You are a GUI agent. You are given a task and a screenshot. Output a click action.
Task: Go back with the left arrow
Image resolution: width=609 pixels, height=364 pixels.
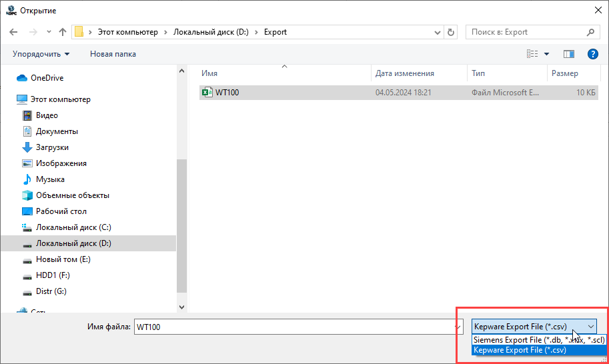[13, 32]
